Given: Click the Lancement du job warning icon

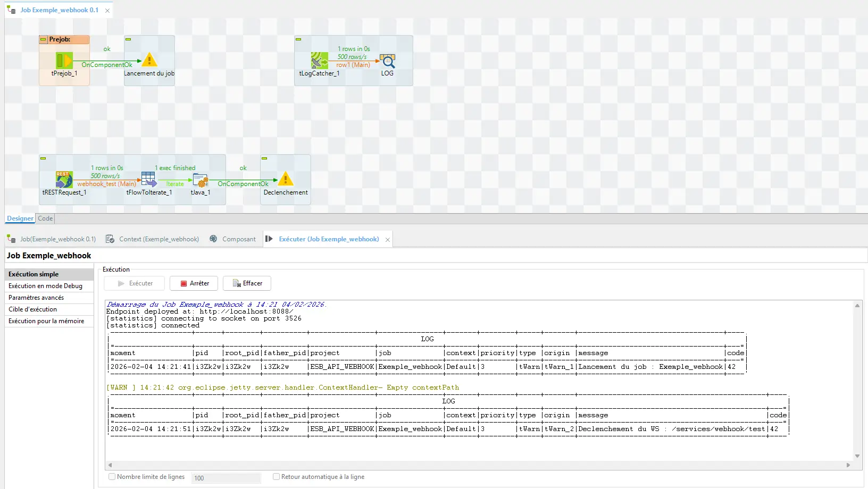Looking at the screenshot, I should 149,60.
